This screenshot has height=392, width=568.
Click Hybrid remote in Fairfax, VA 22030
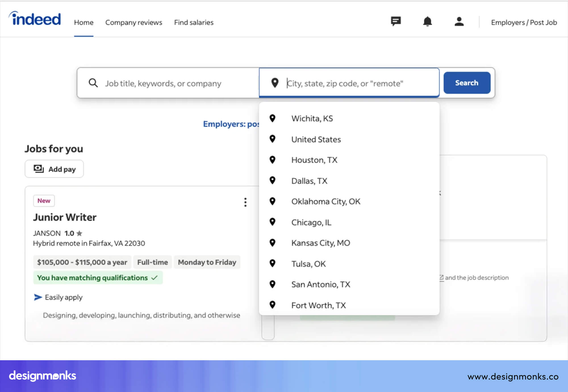[89, 243]
